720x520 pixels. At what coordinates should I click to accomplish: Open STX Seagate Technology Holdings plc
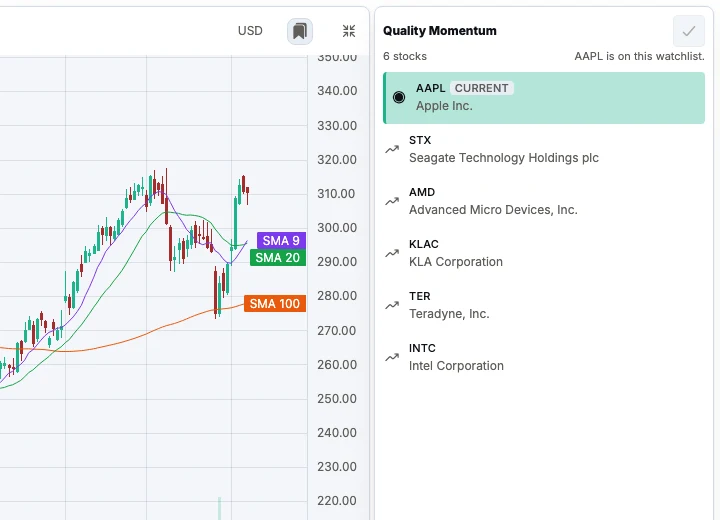(544, 149)
